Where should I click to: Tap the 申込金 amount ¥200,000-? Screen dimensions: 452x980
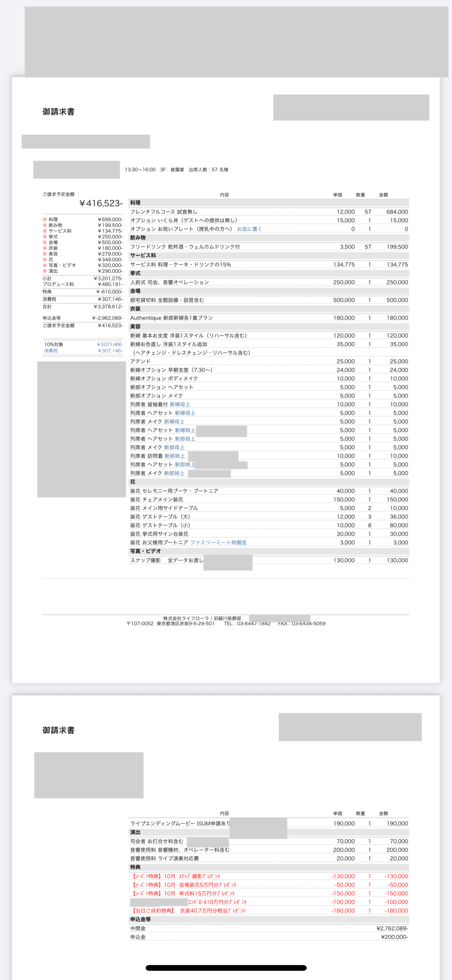pos(394,937)
